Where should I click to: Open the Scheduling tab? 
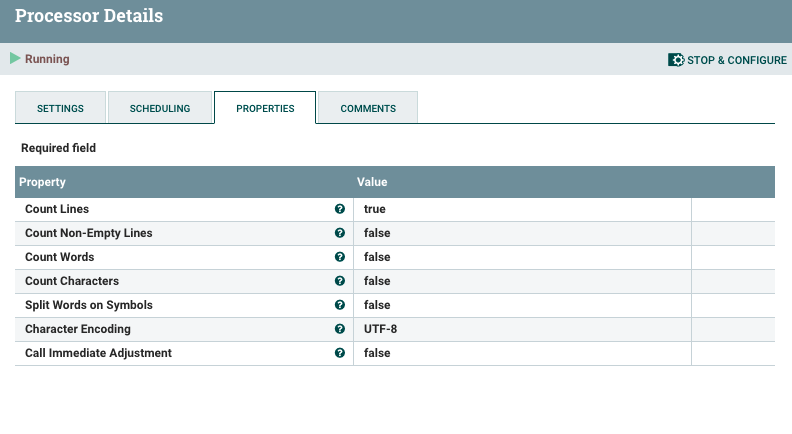point(160,108)
